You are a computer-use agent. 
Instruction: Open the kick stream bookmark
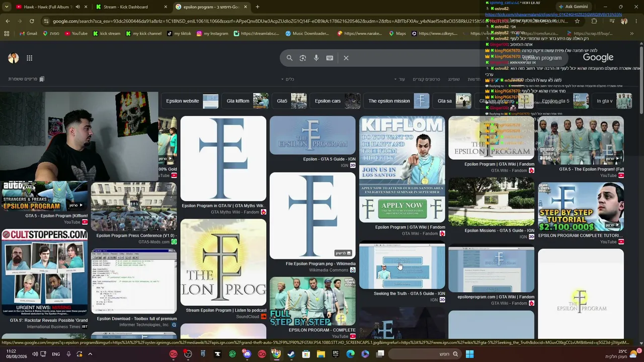click(107, 34)
